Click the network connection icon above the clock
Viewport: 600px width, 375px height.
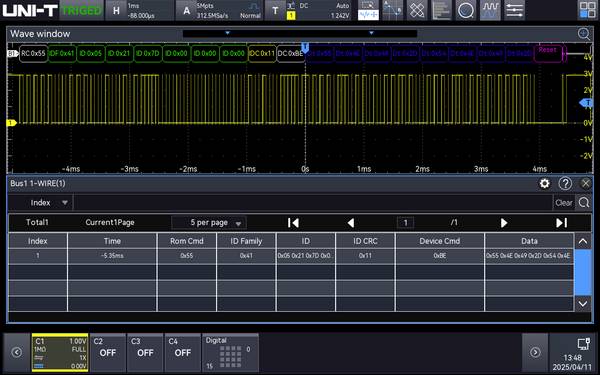pyautogui.click(x=584, y=344)
